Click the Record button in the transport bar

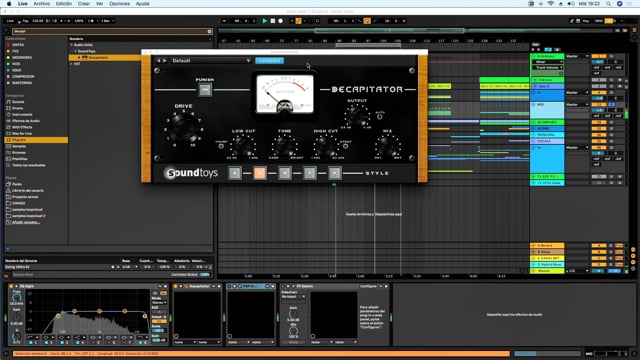click(x=280, y=21)
